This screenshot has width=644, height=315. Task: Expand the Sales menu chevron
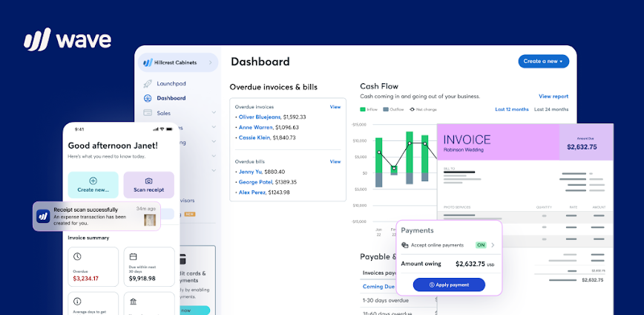(x=214, y=113)
